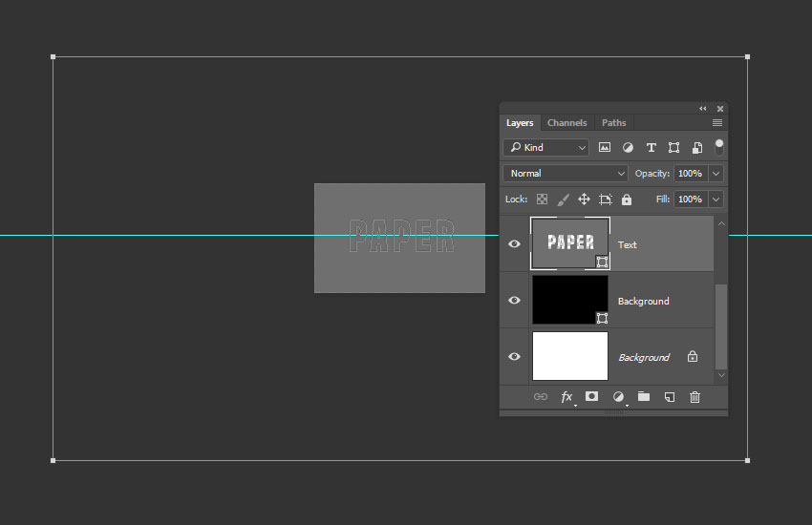The height and width of the screenshot is (525, 812).
Task: Lock transparent pixels icon
Action: [542, 199]
